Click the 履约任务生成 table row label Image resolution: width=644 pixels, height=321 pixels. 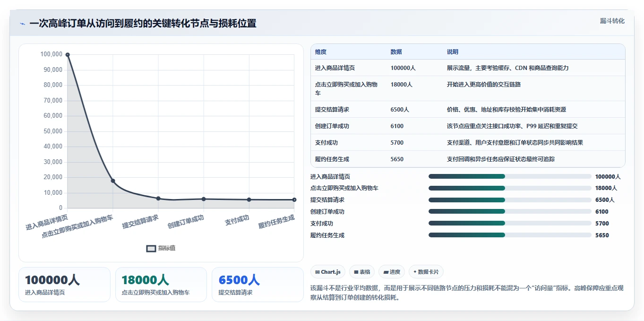[332, 159]
